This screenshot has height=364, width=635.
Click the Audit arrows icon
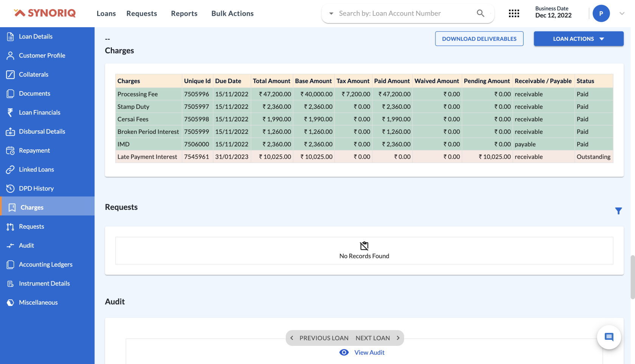coord(11,245)
